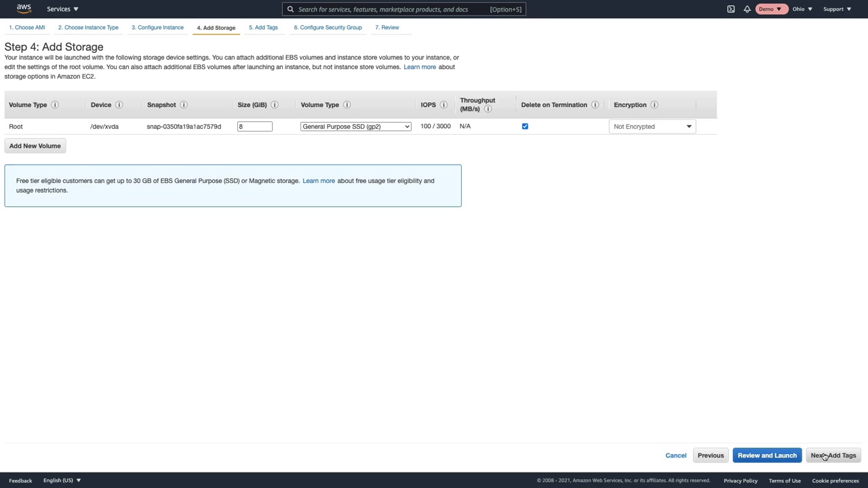Screen dimensions: 868x488
Task: Go to 2. Choose Instance Type step
Action: [x=88, y=28]
